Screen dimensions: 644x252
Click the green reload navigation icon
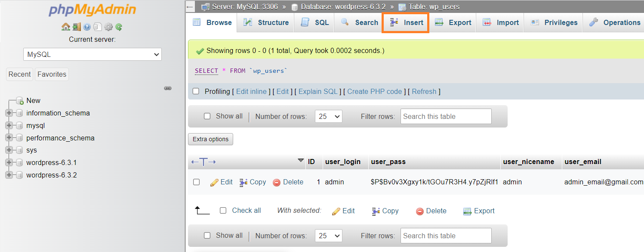(119, 27)
